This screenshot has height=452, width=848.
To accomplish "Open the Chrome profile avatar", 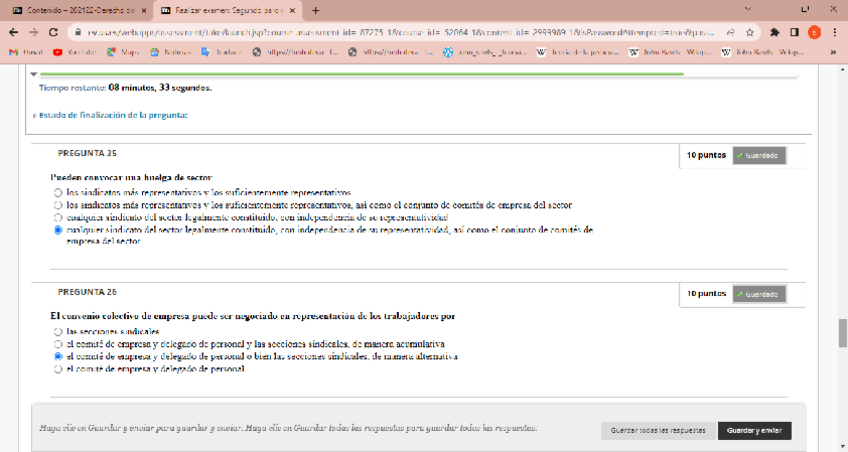I will click(814, 32).
